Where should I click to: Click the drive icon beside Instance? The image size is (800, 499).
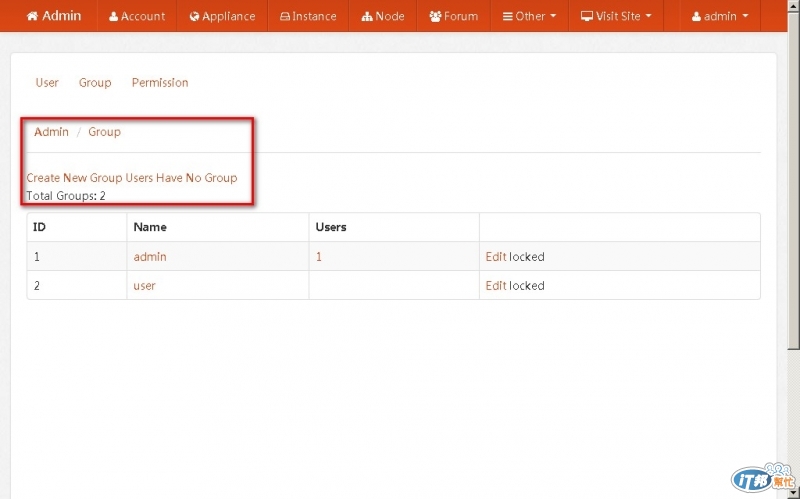285,16
